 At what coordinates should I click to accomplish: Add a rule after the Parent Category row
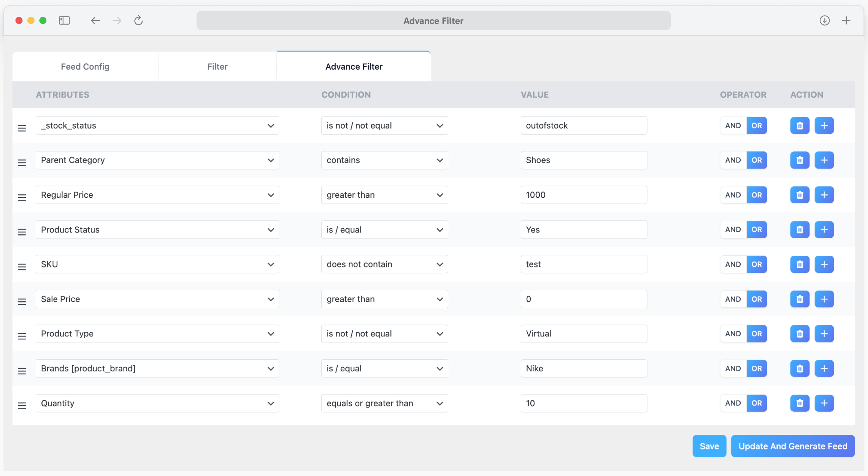pyautogui.click(x=824, y=160)
